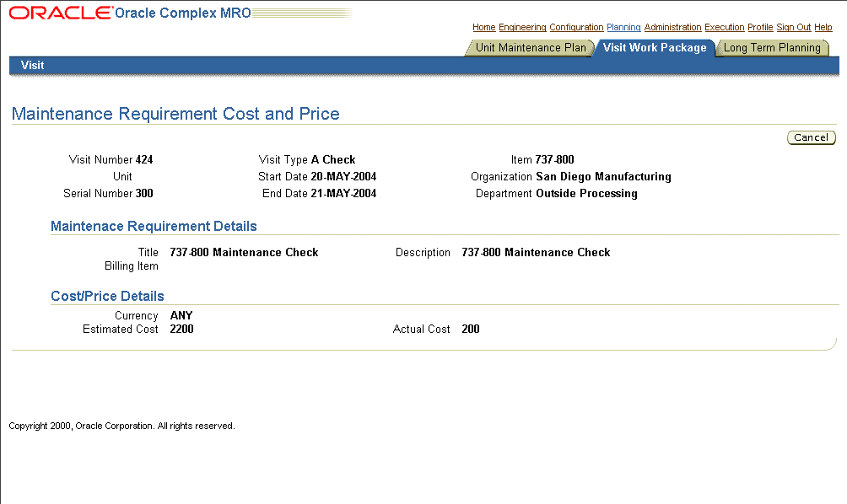Click the Visit subtab
This screenshot has height=504, width=847.
pyautogui.click(x=32, y=65)
